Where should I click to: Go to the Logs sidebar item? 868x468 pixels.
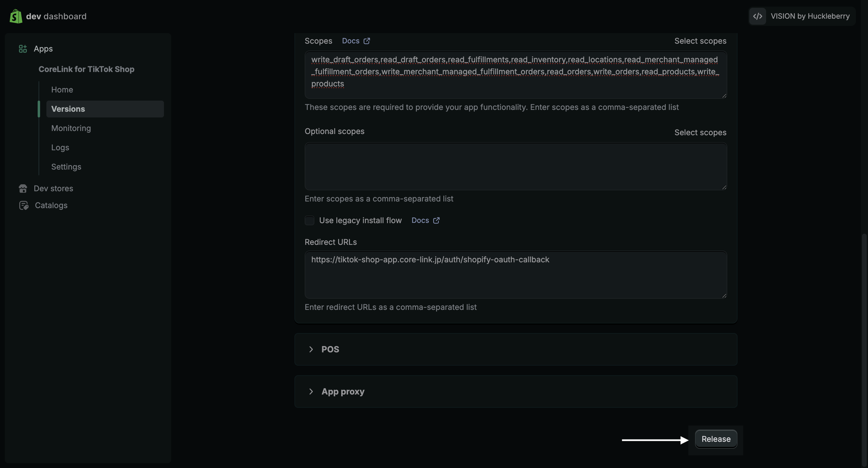tap(60, 148)
